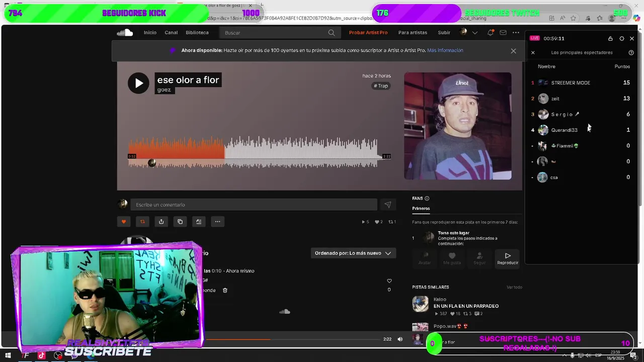Screen dimensions: 644x362
Task: Add track to next up queue
Action: tap(199, 222)
